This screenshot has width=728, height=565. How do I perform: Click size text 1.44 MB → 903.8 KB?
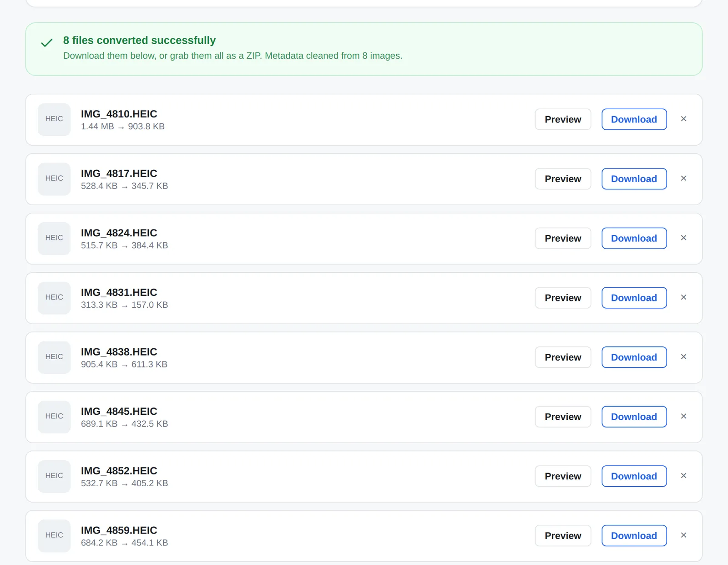123,126
